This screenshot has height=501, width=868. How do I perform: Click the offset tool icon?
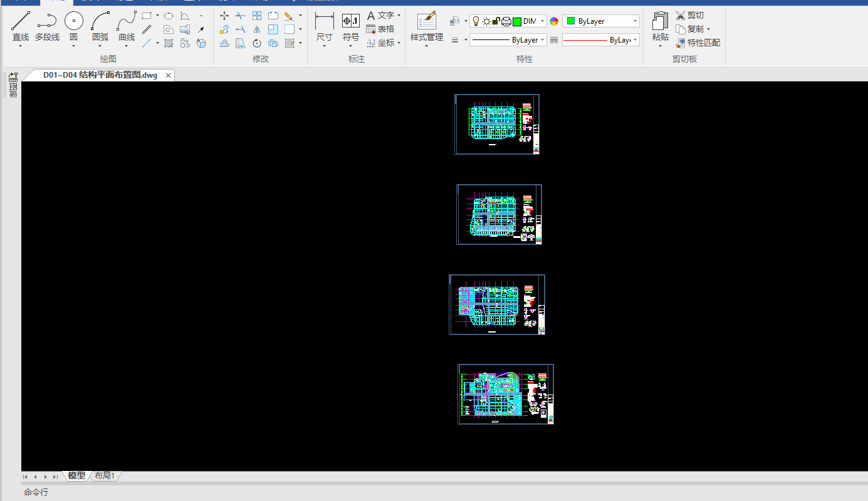tap(224, 43)
